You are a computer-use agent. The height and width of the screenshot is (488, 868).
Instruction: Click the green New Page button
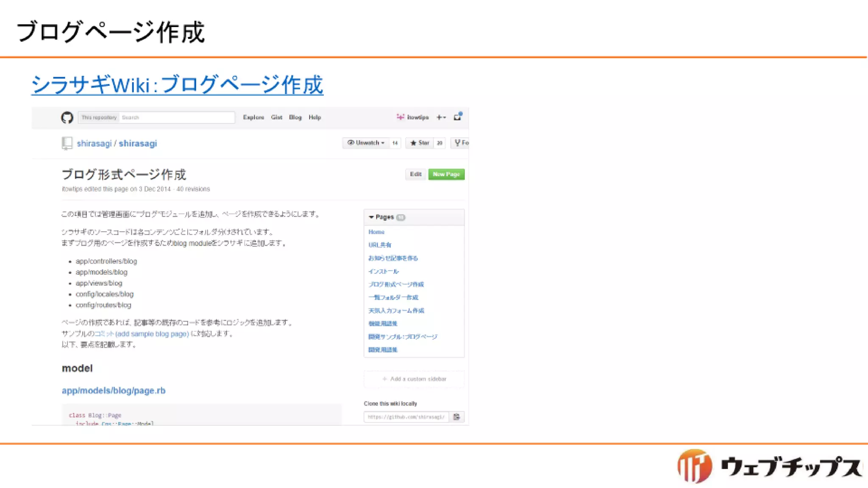pyautogui.click(x=446, y=174)
